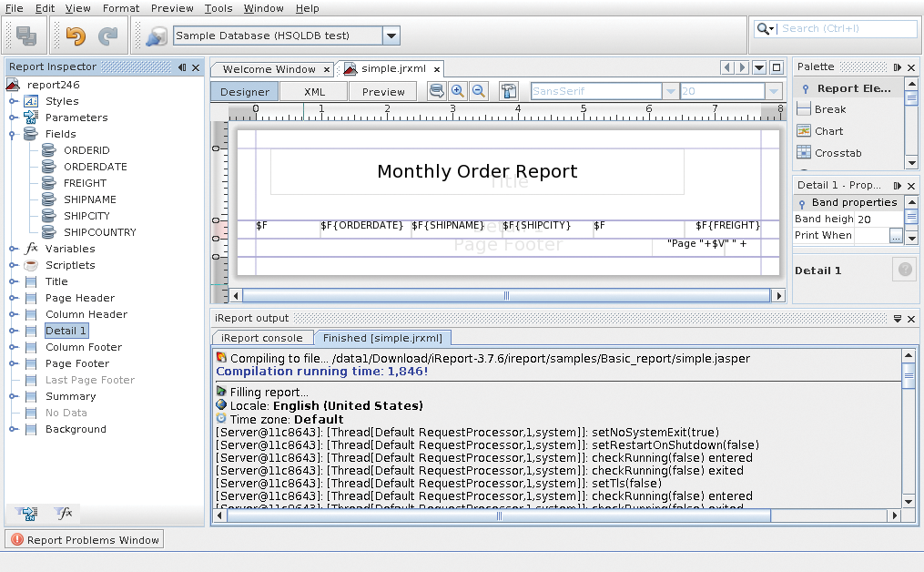Open the Report Problems Window
Image resolution: width=924 pixels, height=572 pixels.
click(x=83, y=538)
